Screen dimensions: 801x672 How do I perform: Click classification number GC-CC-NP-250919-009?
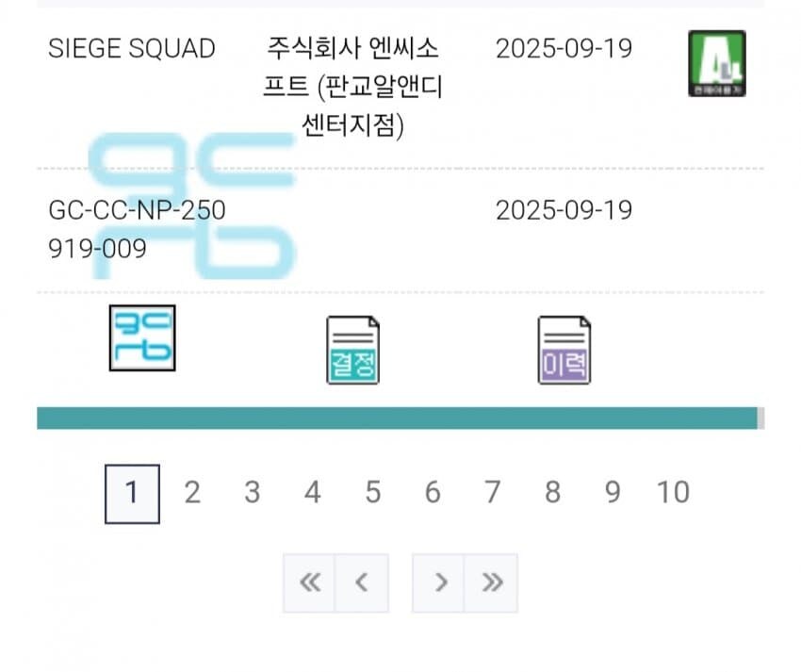tap(138, 230)
